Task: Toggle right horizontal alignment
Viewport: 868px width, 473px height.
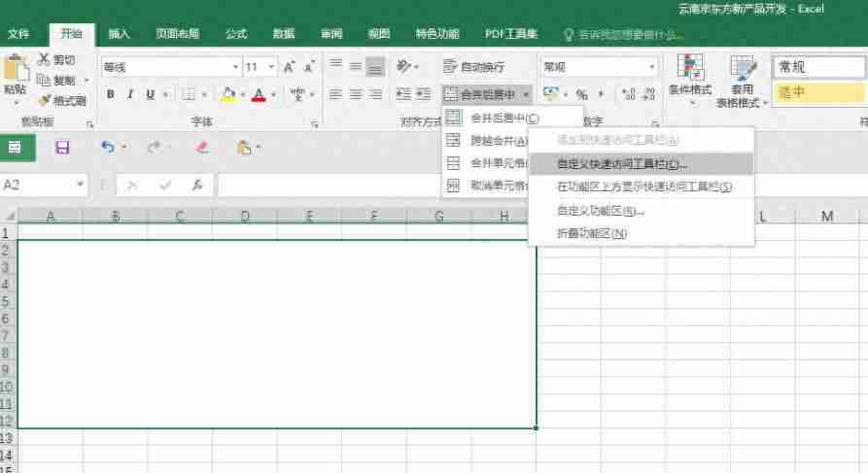Action: tap(375, 94)
